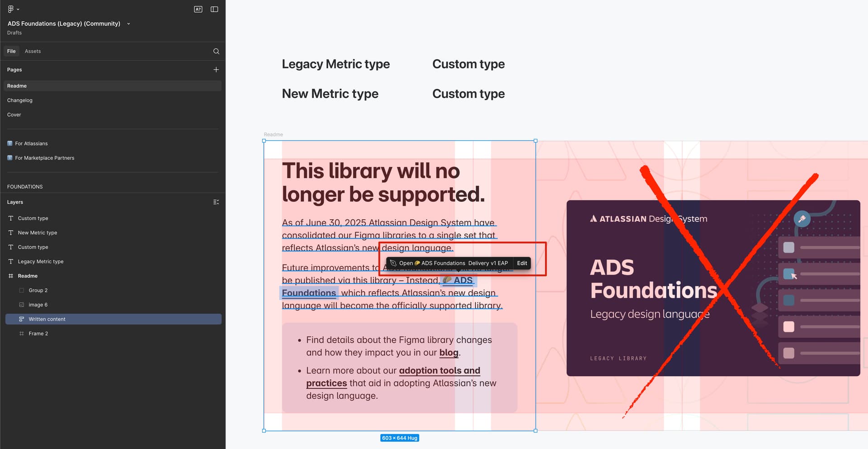Click the Custom type text beside Legacy Metric
The width and height of the screenshot is (868, 449).
[468, 64]
